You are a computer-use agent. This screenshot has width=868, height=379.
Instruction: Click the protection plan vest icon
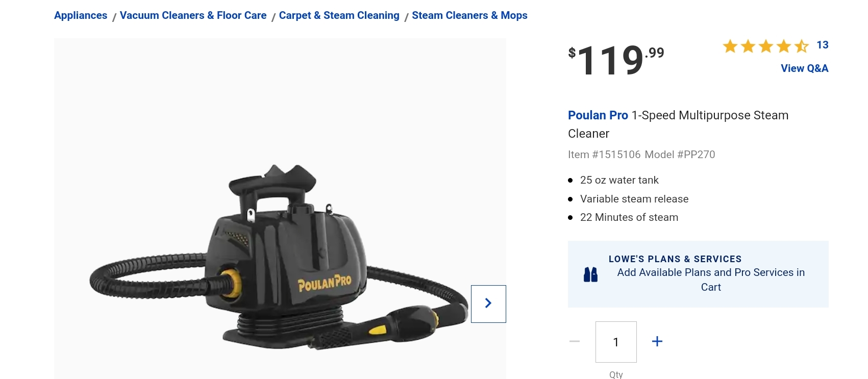(590, 274)
